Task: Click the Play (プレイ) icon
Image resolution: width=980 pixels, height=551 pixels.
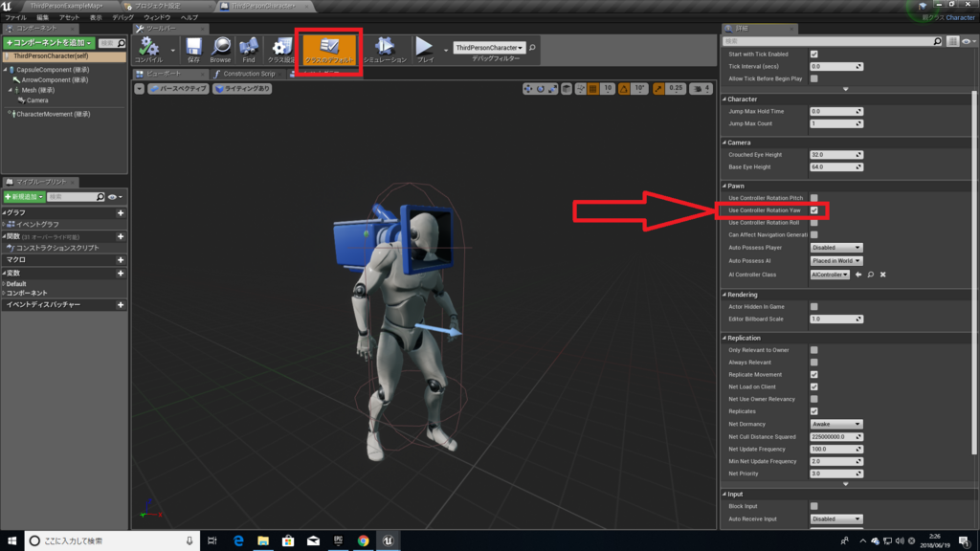Action: [425, 50]
